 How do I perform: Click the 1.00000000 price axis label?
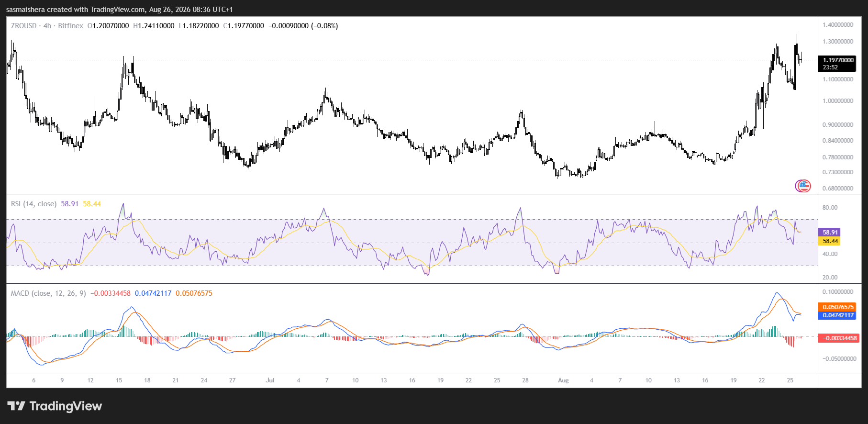[x=838, y=101]
